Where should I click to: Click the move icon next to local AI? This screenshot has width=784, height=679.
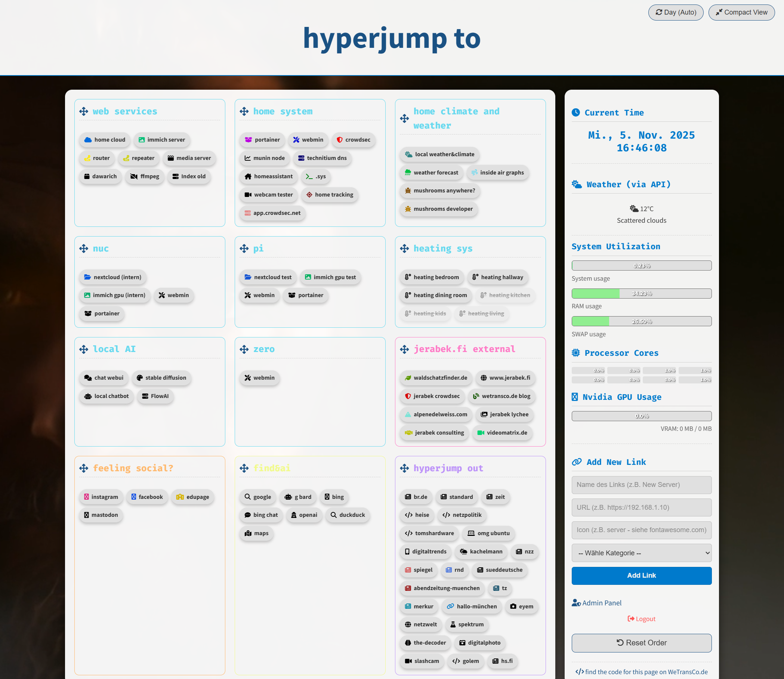pyautogui.click(x=84, y=349)
